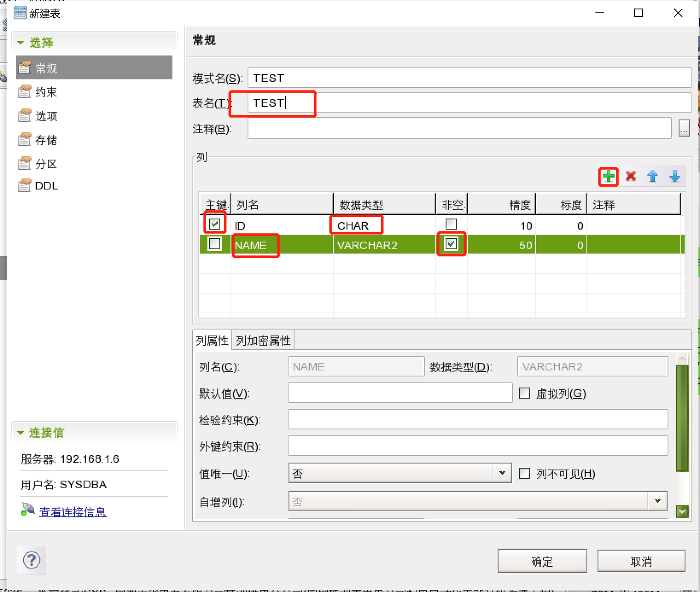
Task: Select 选项 in the left list
Action: click(46, 116)
